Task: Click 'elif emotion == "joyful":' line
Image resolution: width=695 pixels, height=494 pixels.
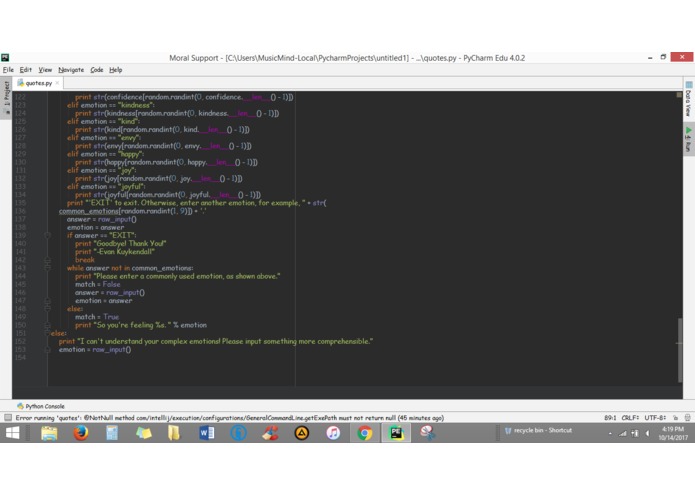Action: point(106,187)
